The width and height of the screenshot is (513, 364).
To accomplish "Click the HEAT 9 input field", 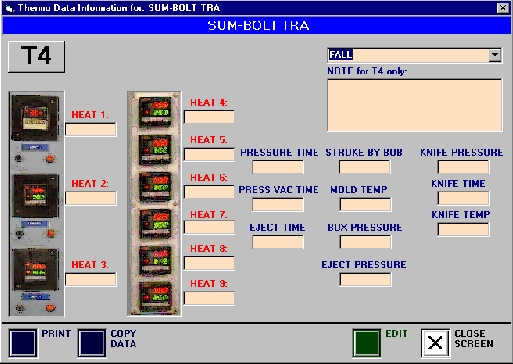I will click(x=209, y=298).
